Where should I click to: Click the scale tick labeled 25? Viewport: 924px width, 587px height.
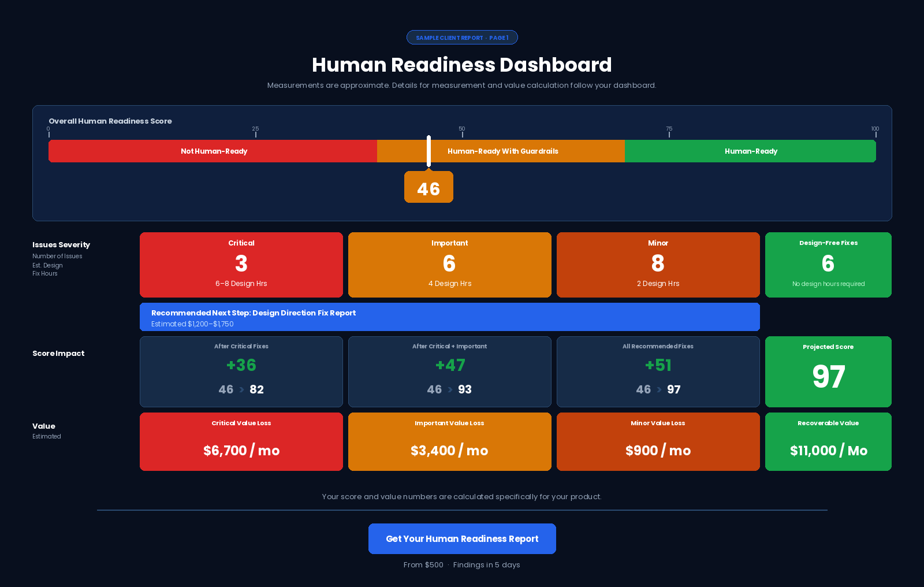point(255,132)
